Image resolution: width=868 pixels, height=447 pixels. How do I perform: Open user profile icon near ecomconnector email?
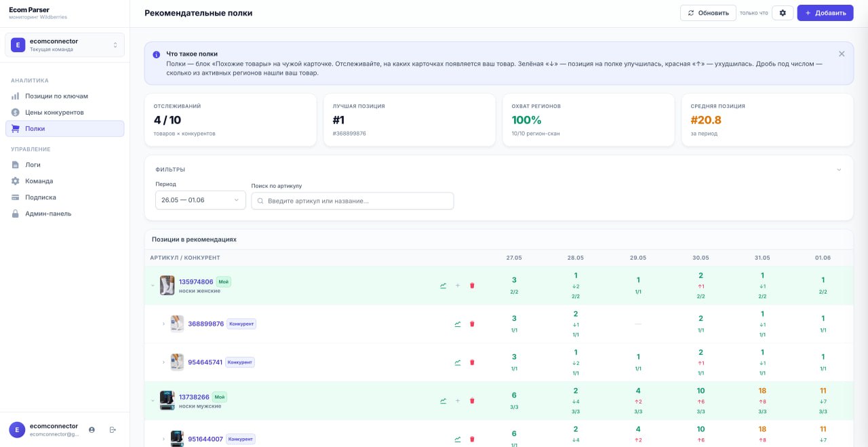[x=92, y=429]
